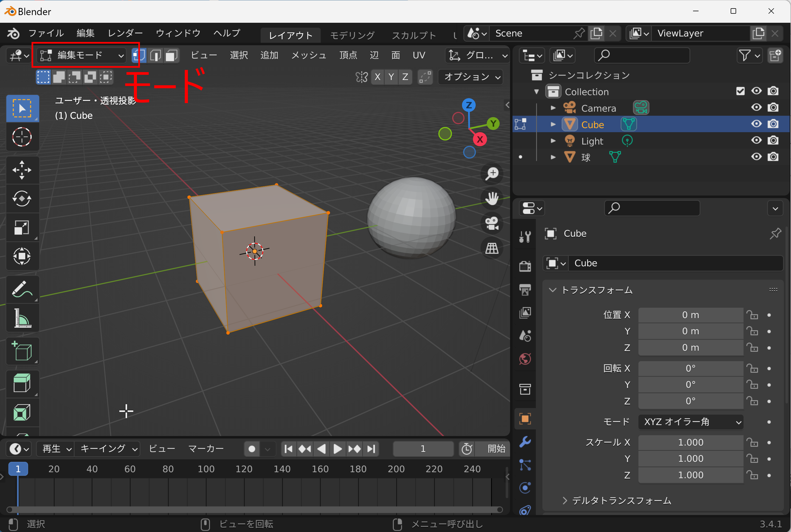Click the camera view icon in viewport
Image resolution: width=791 pixels, height=532 pixels.
point(492,223)
